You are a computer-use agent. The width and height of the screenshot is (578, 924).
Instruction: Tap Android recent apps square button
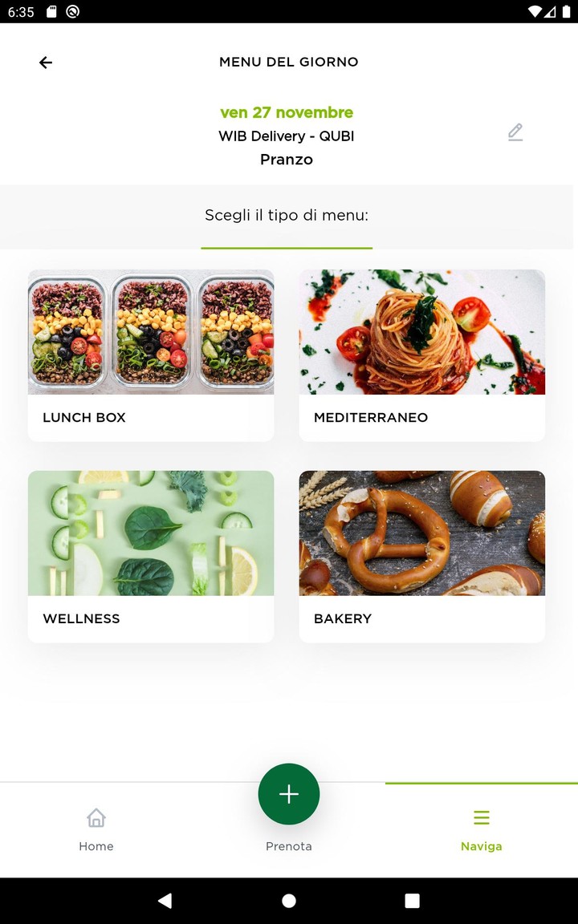tap(413, 901)
